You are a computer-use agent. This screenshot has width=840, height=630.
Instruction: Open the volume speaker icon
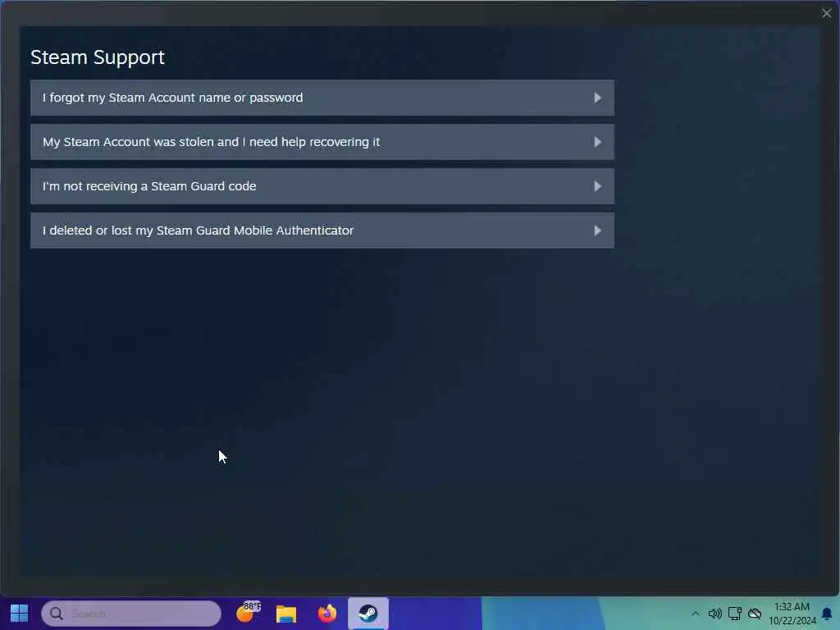point(714,614)
